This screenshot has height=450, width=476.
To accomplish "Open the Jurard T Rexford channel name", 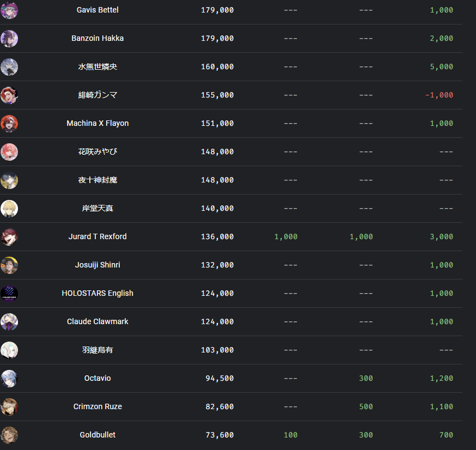I will click(x=97, y=236).
